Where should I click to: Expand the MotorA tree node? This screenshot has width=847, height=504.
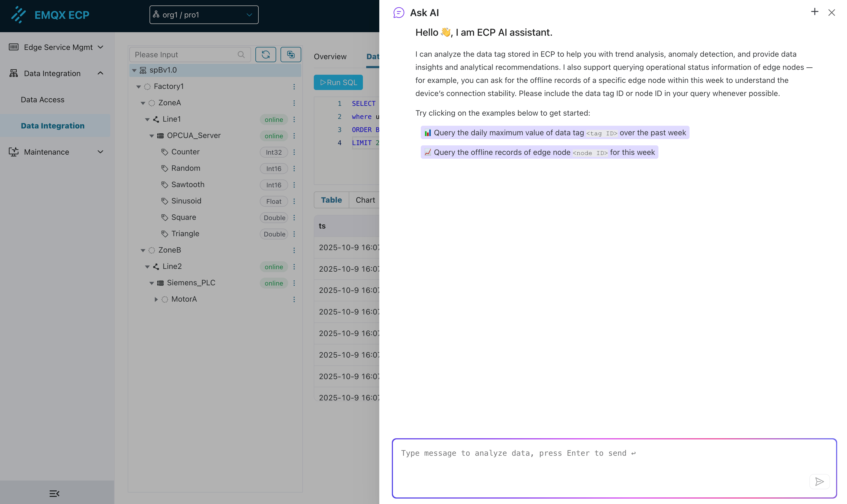click(156, 299)
